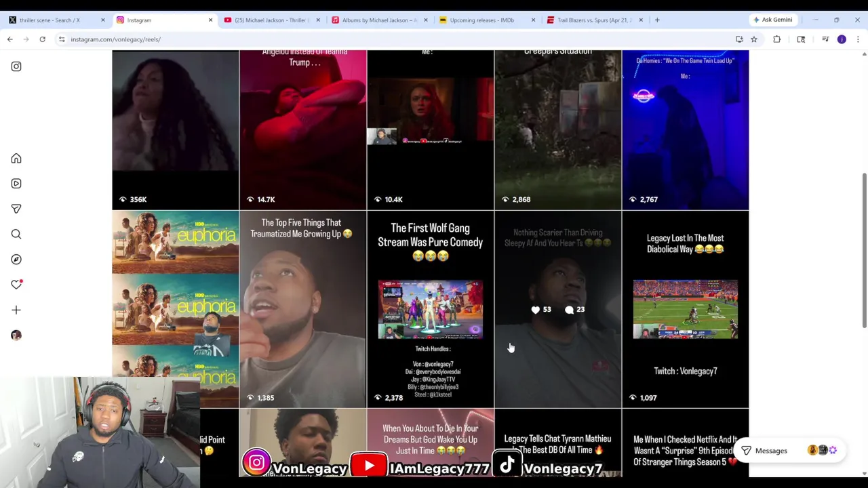This screenshot has width=868, height=488.
Task: Open Creepers Situation reel with 2,868 views
Action: click(558, 129)
